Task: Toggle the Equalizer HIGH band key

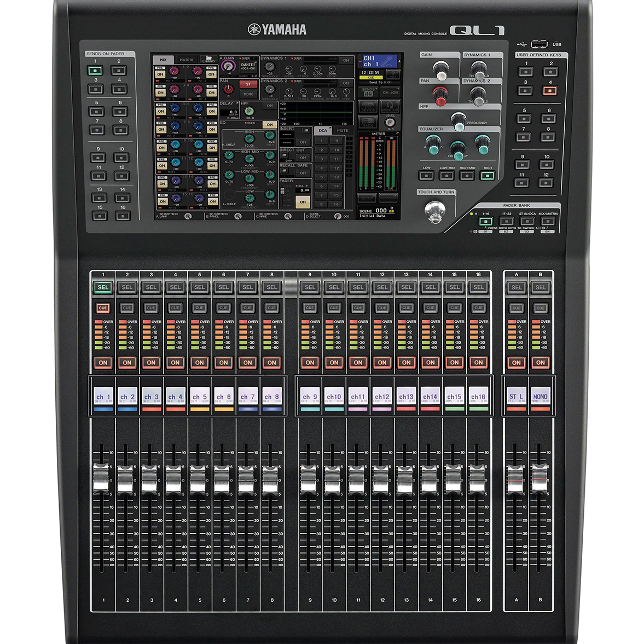Action: coord(488,176)
